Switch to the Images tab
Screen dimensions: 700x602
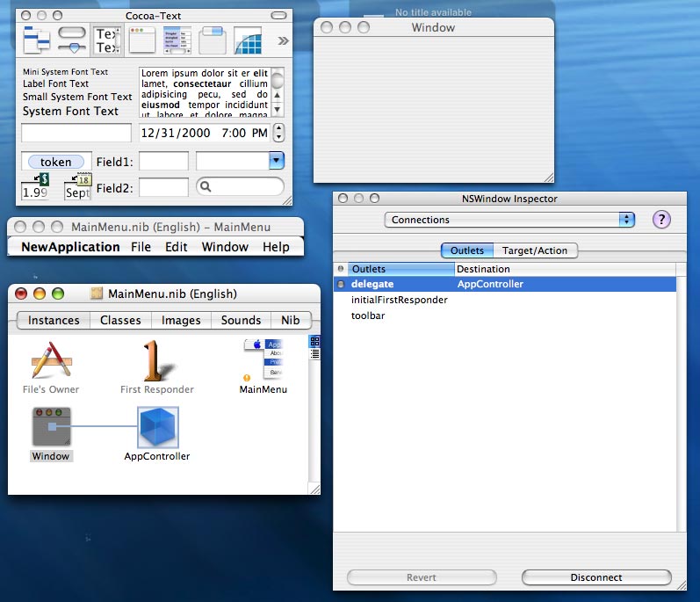pyautogui.click(x=181, y=320)
